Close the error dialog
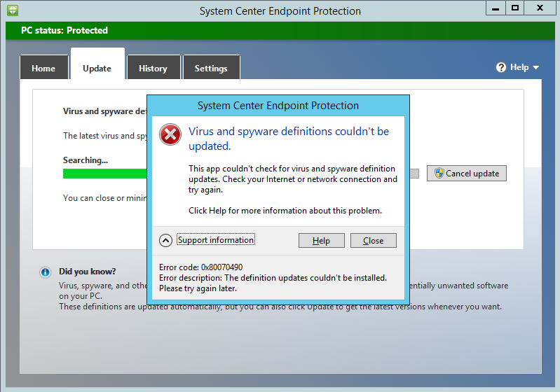The height and width of the screenshot is (392, 560). 373,240
